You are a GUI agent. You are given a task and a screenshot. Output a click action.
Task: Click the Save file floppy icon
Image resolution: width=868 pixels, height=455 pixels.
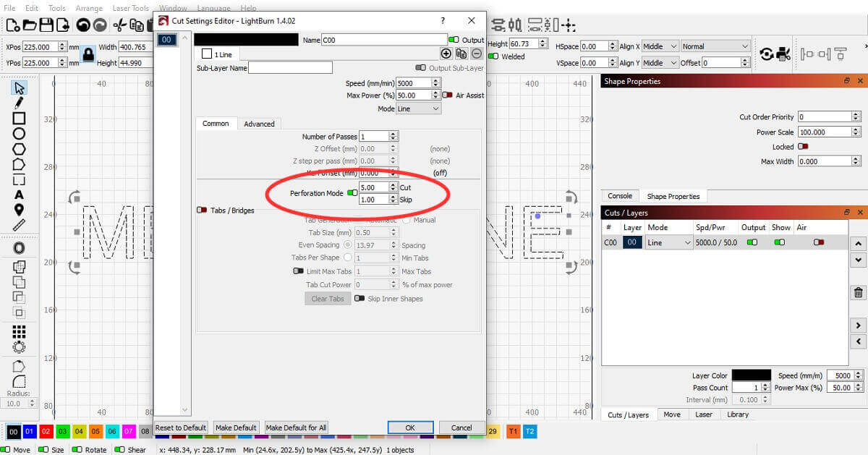pos(46,25)
